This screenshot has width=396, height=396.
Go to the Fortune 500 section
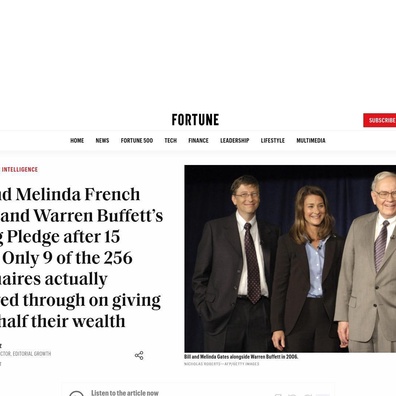[x=137, y=140]
